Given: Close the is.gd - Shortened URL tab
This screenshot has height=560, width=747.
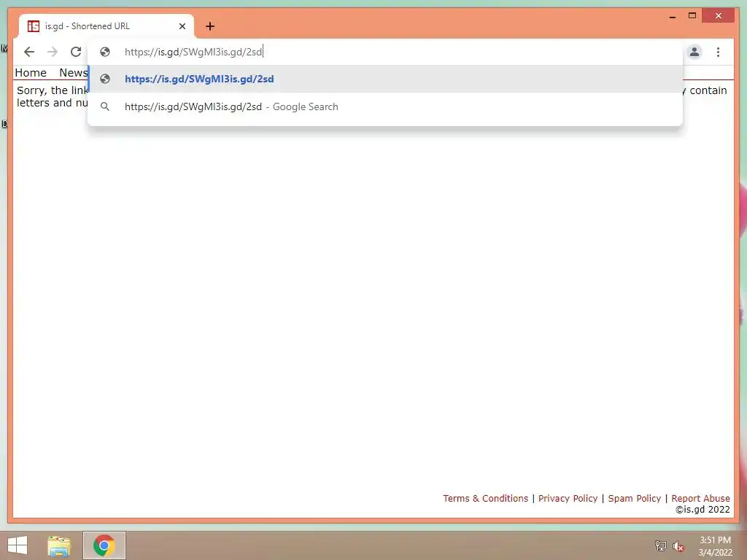Looking at the screenshot, I should (182, 26).
